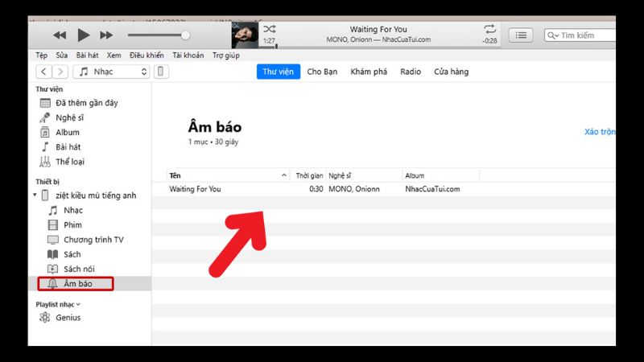This screenshot has width=644, height=362.
Task: Go forward with the right arrow button
Action: point(60,72)
